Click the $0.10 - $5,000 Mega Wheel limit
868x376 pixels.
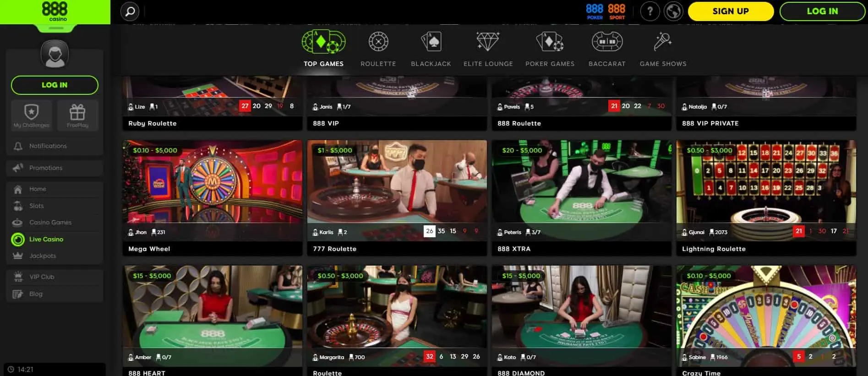point(155,151)
